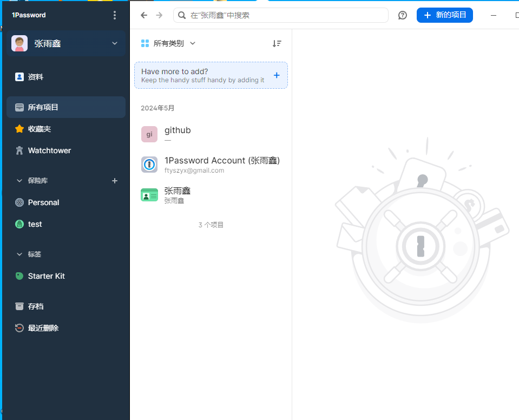Select 所有项目 in the sidebar
This screenshot has width=519, height=420.
tap(43, 107)
